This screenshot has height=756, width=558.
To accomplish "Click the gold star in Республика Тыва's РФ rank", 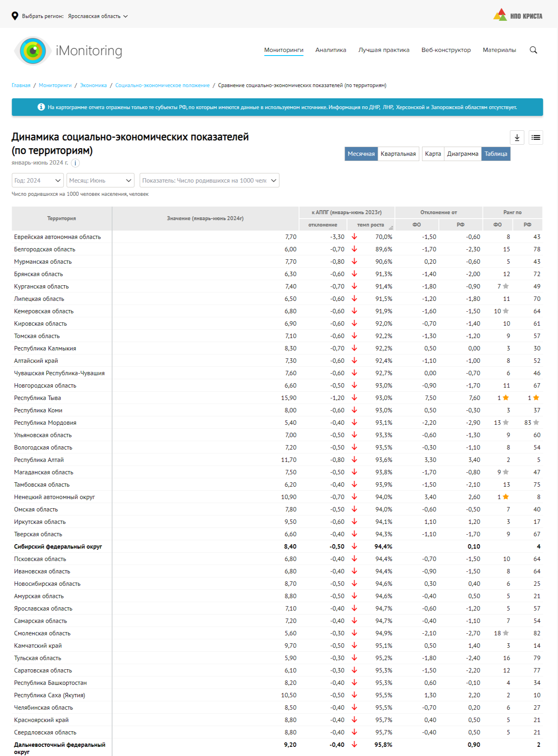I will [536, 398].
